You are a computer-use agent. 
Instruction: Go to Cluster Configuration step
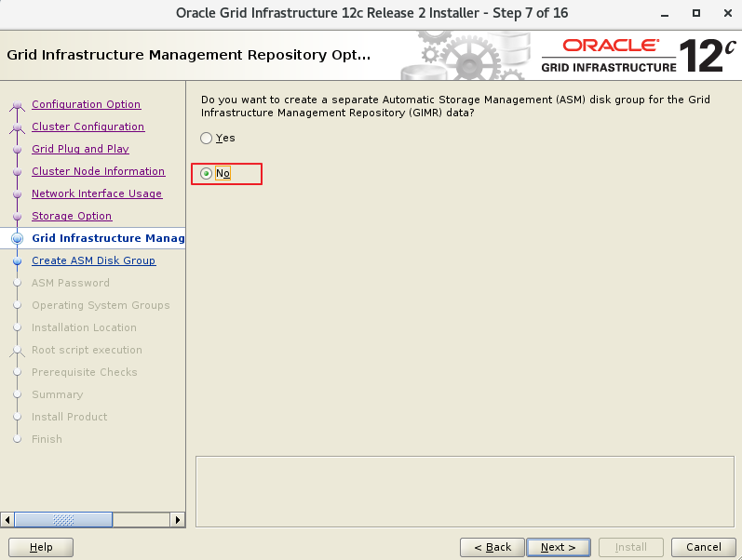coord(88,127)
